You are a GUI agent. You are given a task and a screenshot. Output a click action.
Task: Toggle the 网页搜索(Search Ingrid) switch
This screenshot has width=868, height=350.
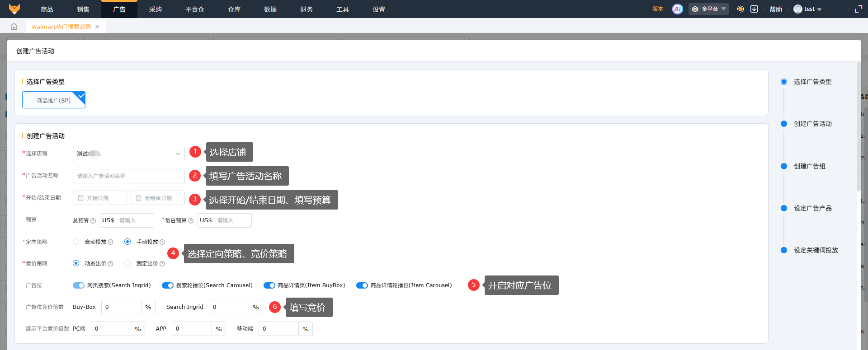[x=79, y=285]
